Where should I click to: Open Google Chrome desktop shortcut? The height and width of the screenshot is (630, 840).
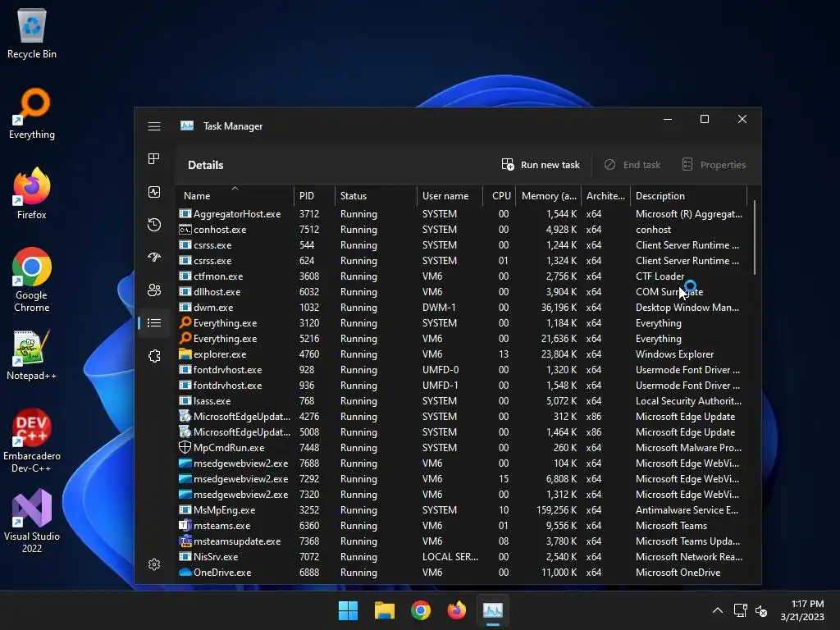(32, 280)
